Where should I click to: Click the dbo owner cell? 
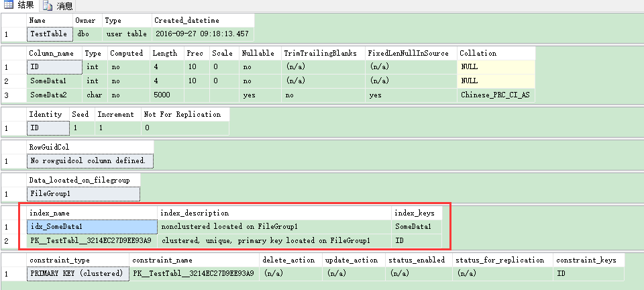click(87, 34)
